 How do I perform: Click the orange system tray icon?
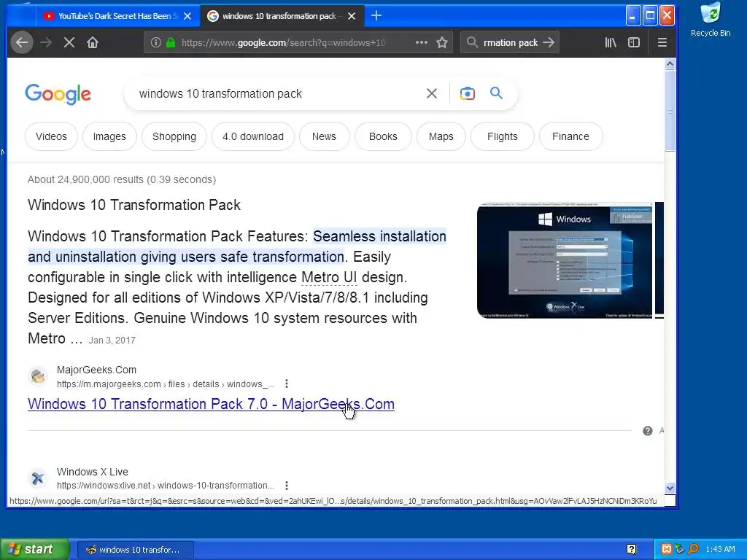click(x=667, y=550)
